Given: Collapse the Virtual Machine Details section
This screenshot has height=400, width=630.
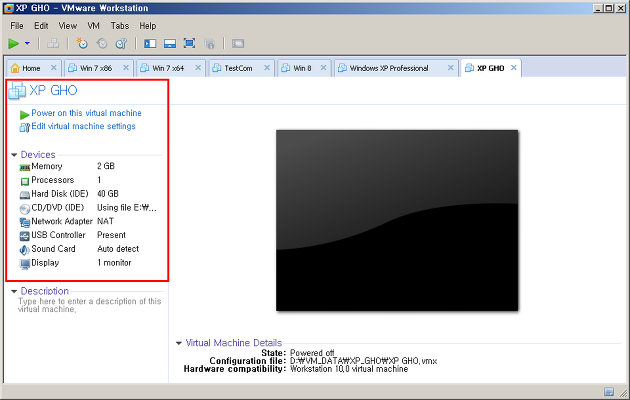Looking at the screenshot, I should pos(179,343).
